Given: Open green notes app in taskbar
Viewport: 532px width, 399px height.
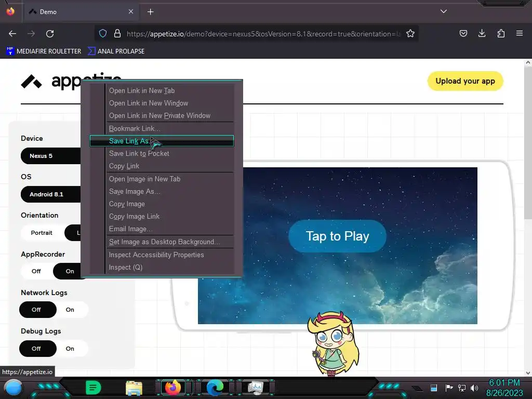Looking at the screenshot, I should pos(94,388).
